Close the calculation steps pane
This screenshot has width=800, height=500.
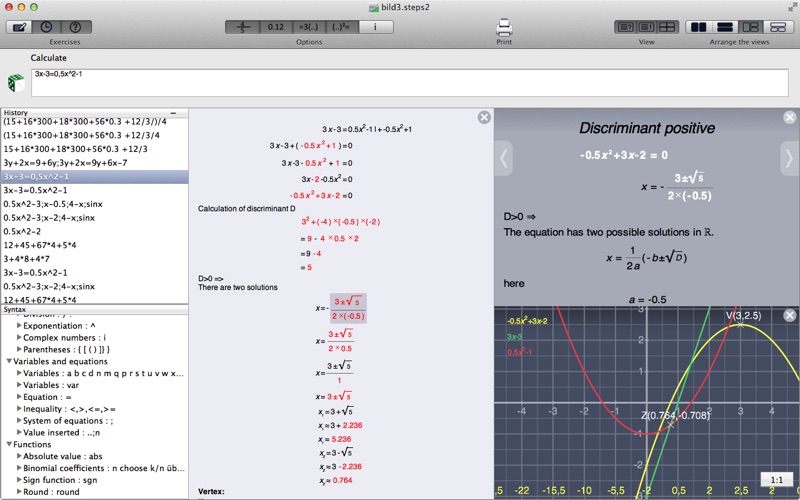[484, 118]
